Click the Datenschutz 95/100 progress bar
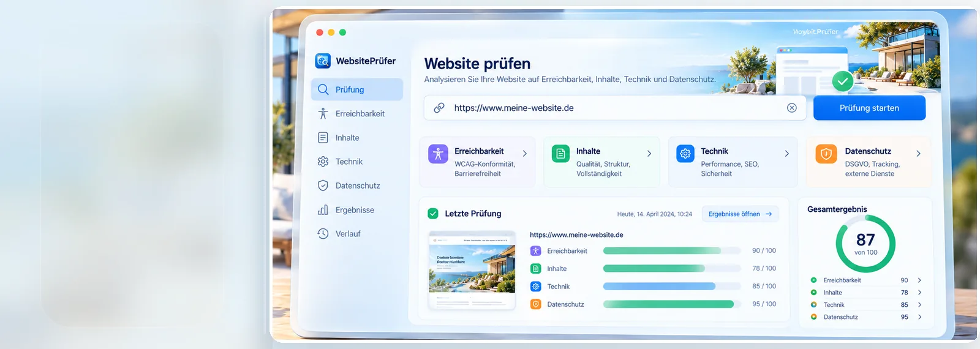Screen dimensions: 980x349 671,304
